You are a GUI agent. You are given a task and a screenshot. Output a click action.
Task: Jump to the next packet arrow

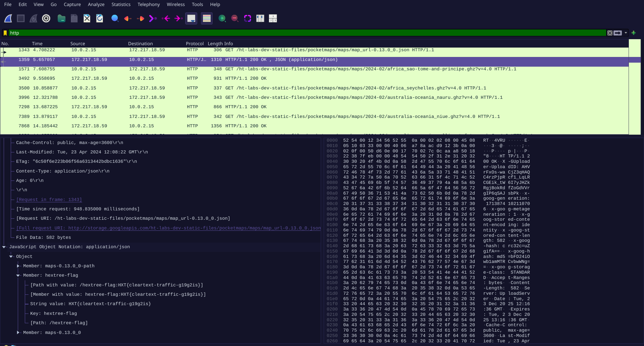[x=141, y=18]
